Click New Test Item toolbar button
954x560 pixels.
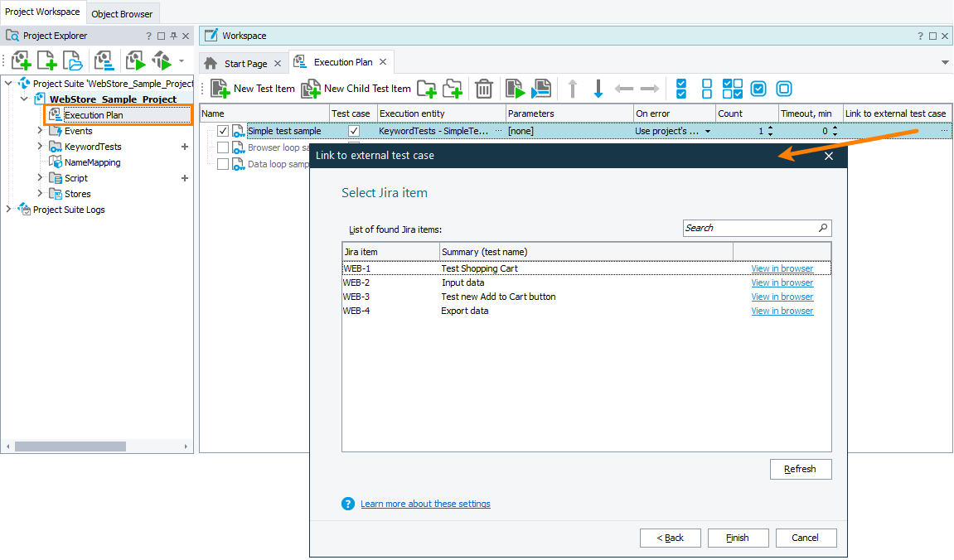(x=253, y=89)
